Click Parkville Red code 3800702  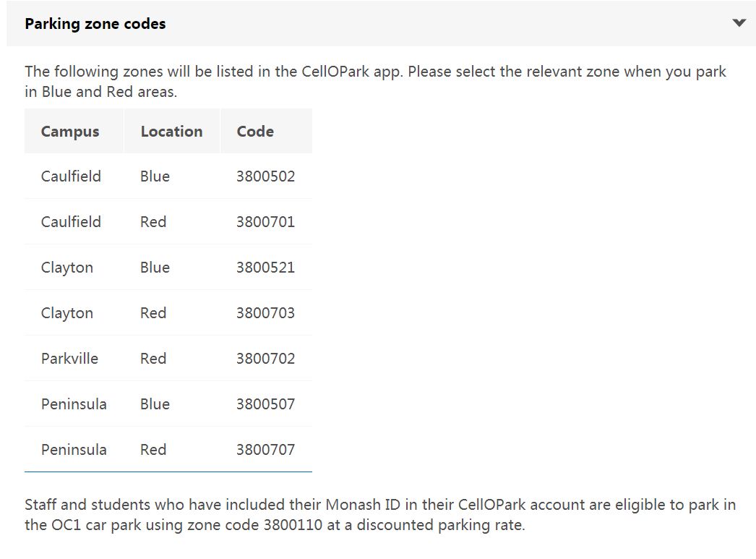265,359
